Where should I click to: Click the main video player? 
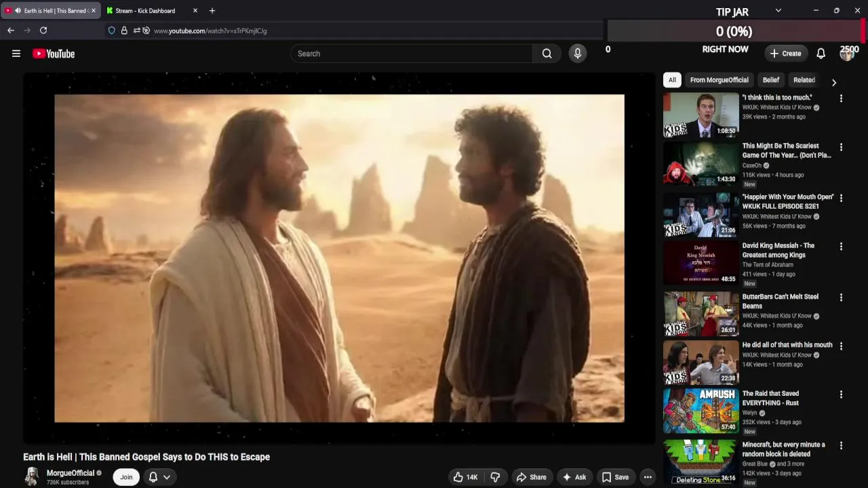coord(339,258)
